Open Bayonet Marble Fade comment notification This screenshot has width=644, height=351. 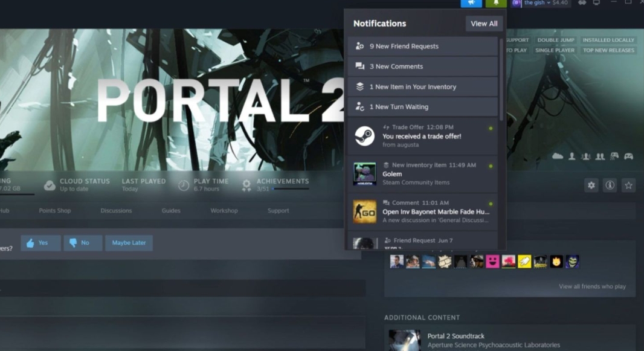[x=423, y=212]
